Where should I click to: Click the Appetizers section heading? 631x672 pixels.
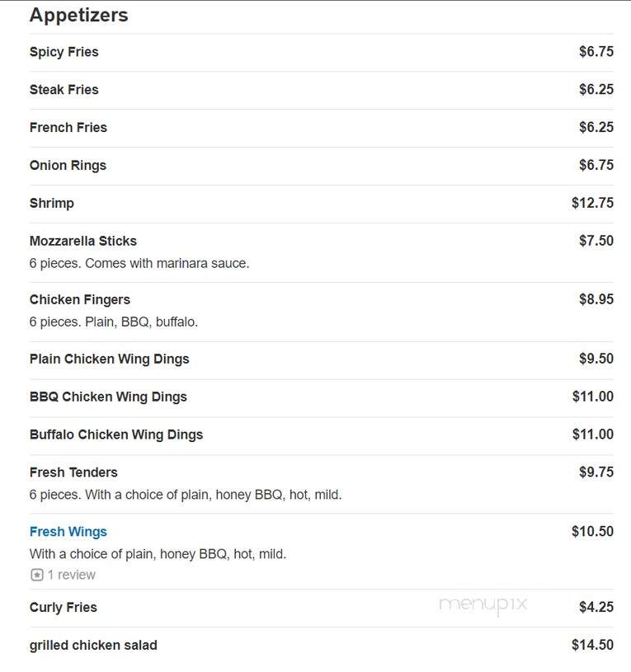(79, 15)
